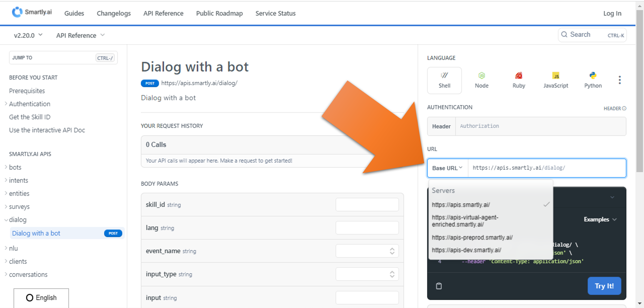Choose the Node language icon
This screenshot has width=644, height=308.
pyautogui.click(x=481, y=80)
